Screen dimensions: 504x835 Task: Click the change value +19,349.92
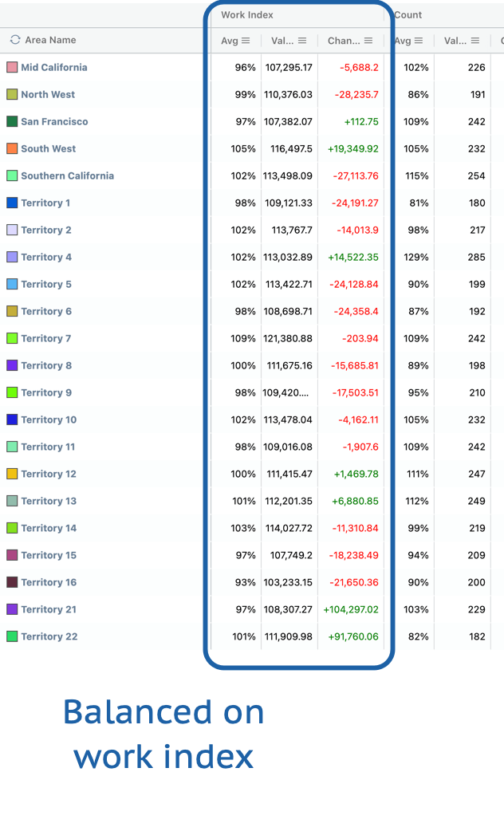(x=352, y=149)
